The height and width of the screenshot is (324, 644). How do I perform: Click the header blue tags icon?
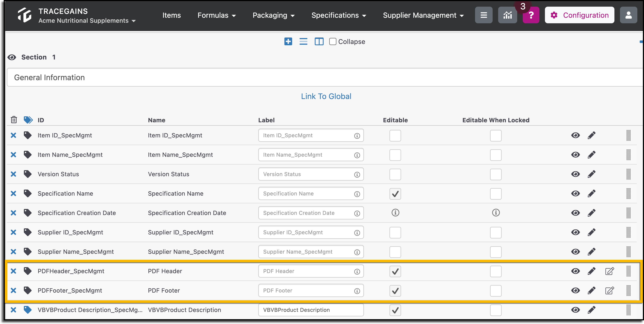pyautogui.click(x=28, y=120)
